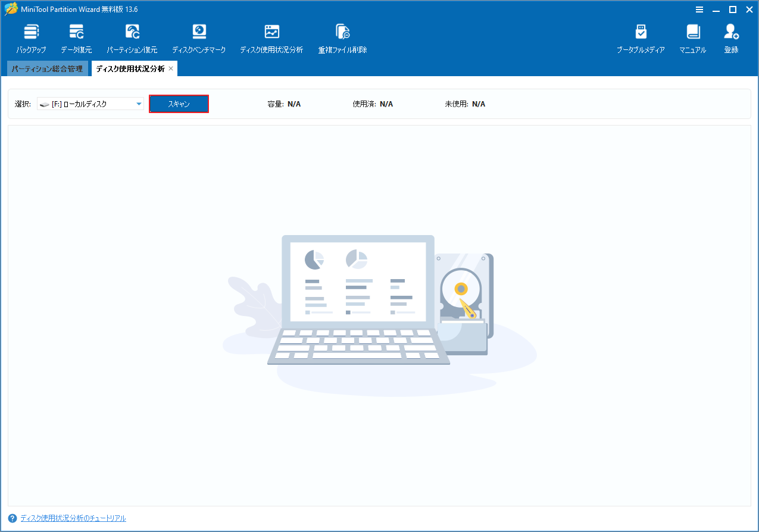
Task: Click the ディスク使用状況分析 toolbar icon
Action: point(271,37)
